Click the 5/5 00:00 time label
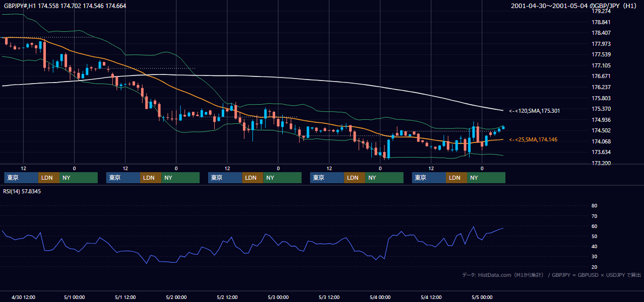This screenshot has width=644, height=302. coord(482,297)
